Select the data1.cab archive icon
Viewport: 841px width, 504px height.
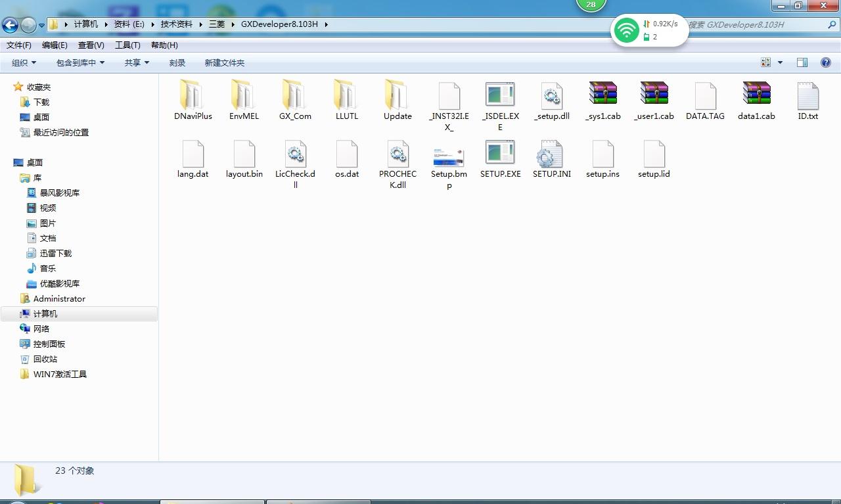pyautogui.click(x=756, y=93)
